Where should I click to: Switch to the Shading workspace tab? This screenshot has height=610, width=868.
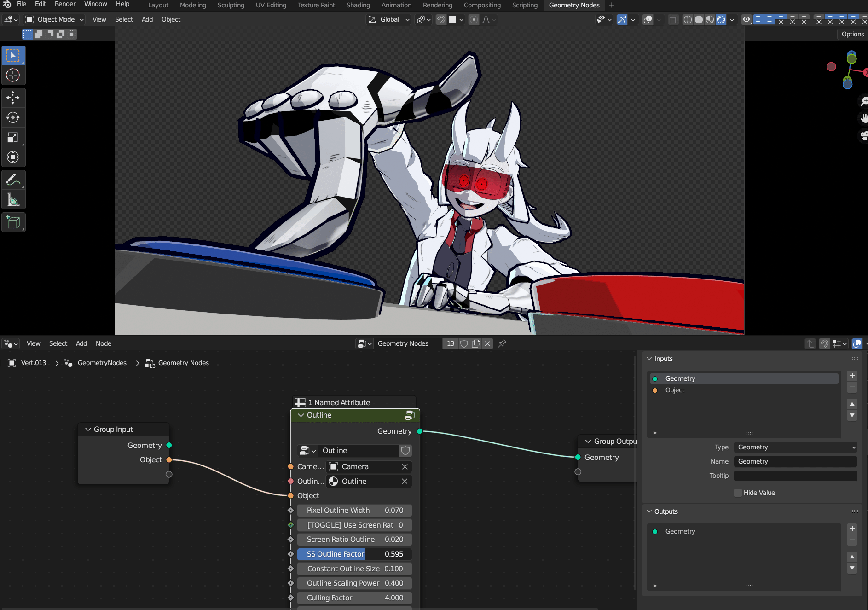click(358, 5)
